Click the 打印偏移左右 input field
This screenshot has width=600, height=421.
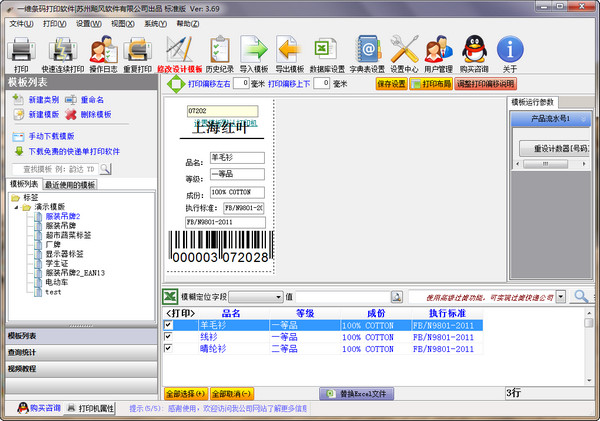(241, 83)
